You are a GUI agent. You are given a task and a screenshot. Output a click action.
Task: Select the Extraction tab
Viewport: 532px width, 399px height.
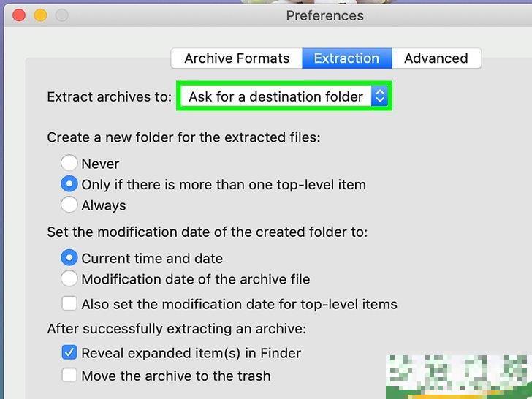(346, 58)
